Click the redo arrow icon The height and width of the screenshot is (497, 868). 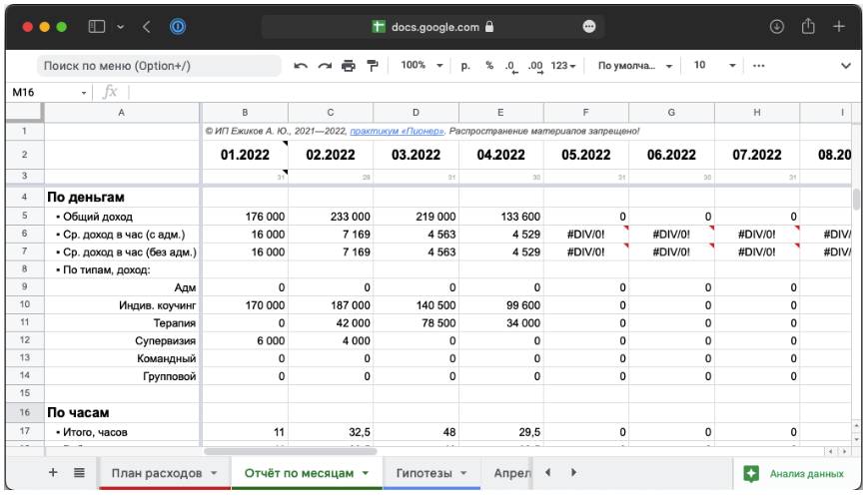325,66
